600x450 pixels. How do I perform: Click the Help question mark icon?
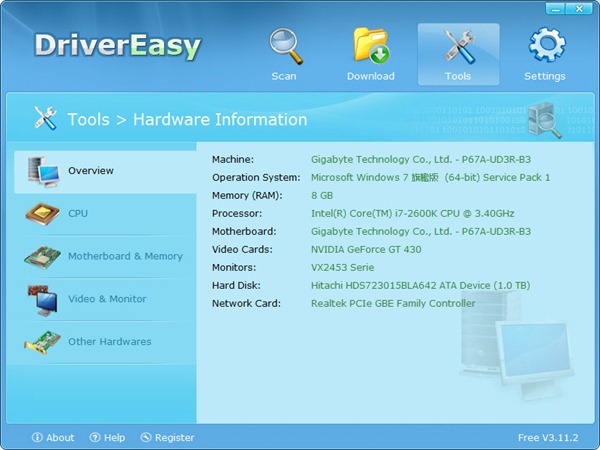click(95, 437)
